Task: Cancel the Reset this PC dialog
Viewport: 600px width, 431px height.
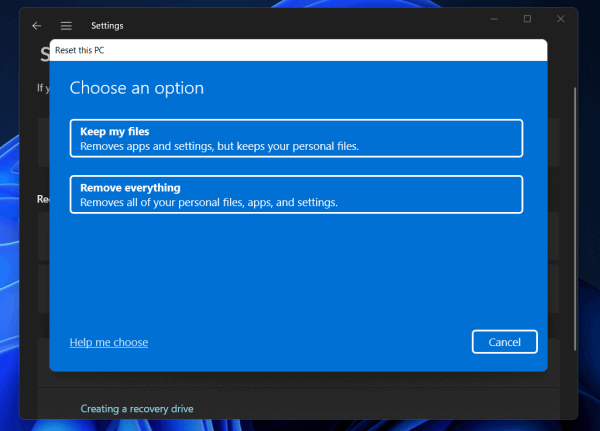Action: [x=504, y=342]
